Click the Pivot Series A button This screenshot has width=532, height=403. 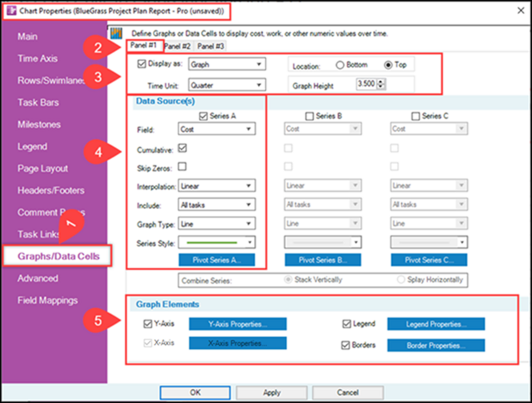216,260
